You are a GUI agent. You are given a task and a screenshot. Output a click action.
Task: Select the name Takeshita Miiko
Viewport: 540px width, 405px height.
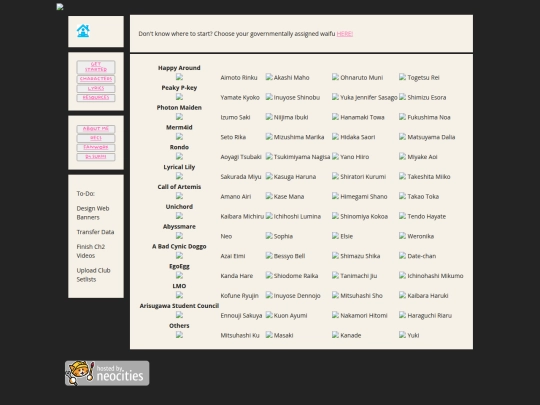pyautogui.click(x=429, y=177)
